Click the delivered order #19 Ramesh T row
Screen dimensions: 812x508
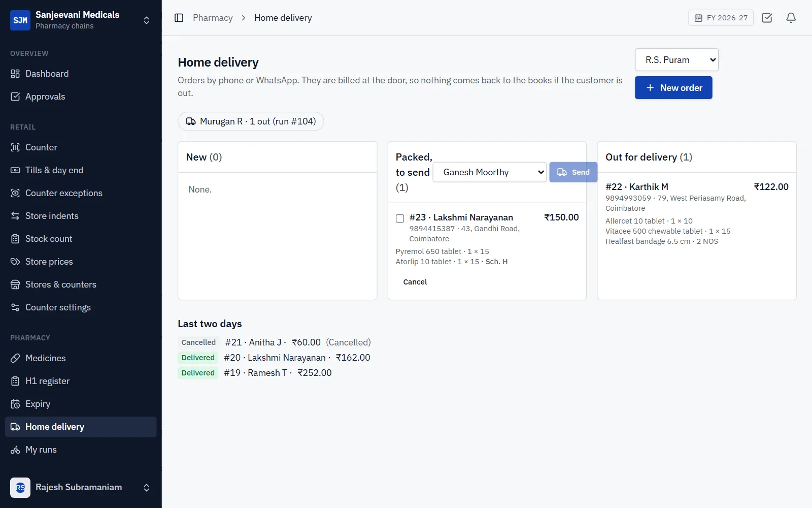255,373
